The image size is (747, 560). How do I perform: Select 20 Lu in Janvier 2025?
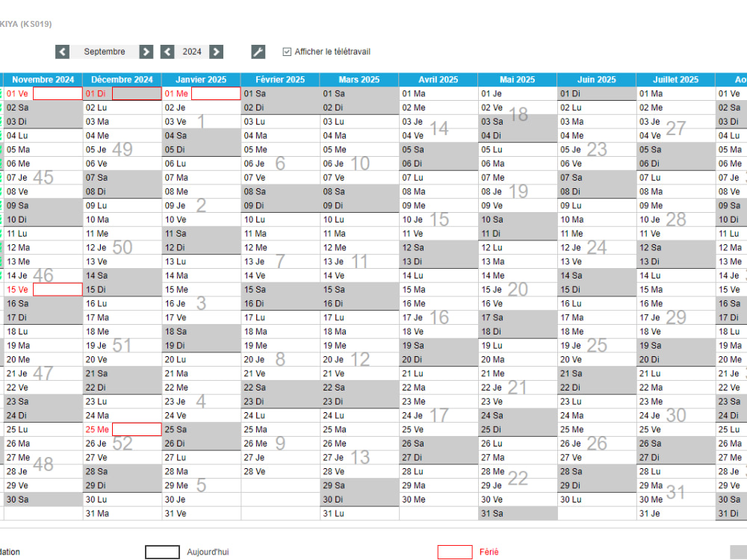(x=201, y=360)
